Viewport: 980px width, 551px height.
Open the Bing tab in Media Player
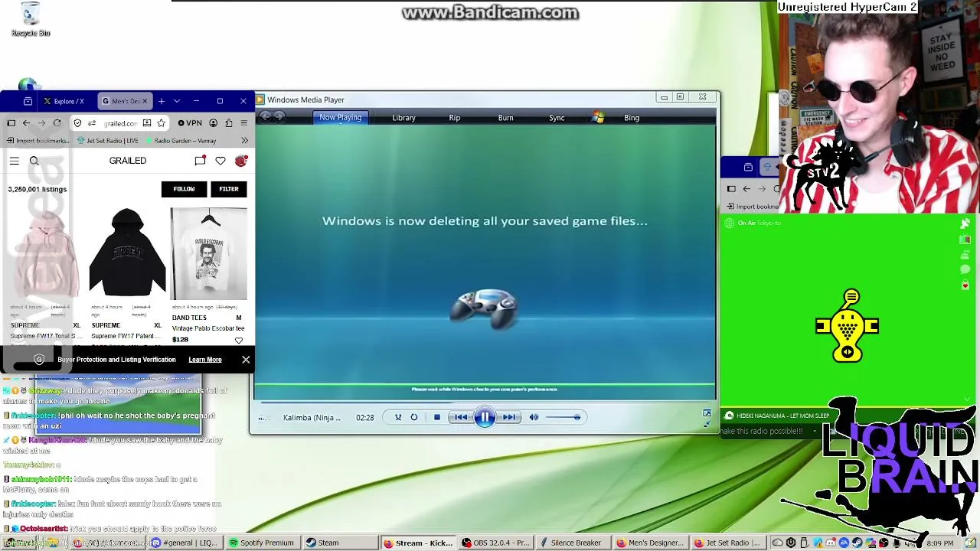pos(632,118)
